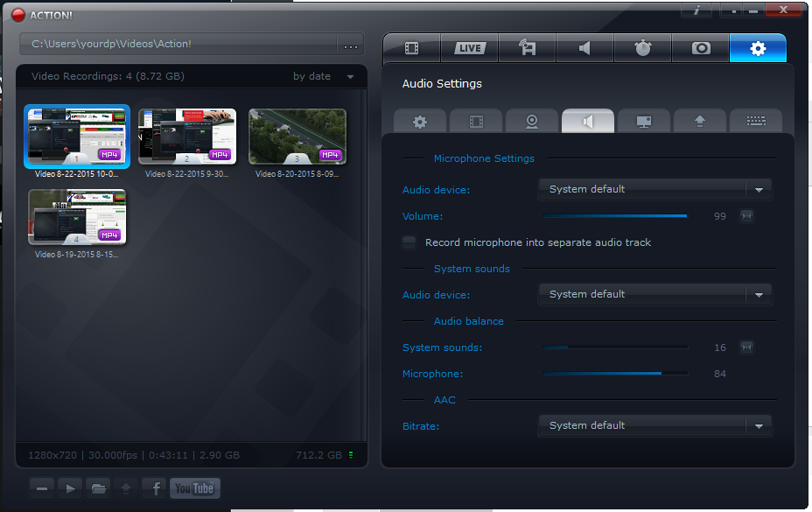Open the recordings sort 'by date' dropdown
This screenshot has height=512, width=812.
click(x=323, y=76)
